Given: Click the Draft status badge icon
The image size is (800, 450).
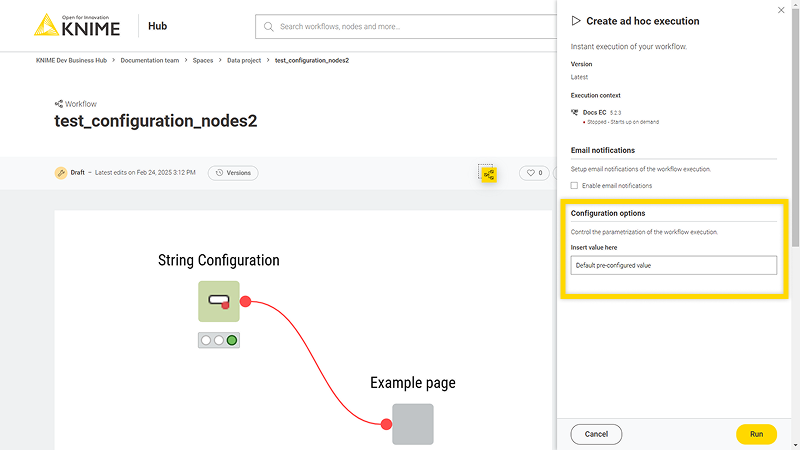Looking at the screenshot, I should click(x=61, y=173).
